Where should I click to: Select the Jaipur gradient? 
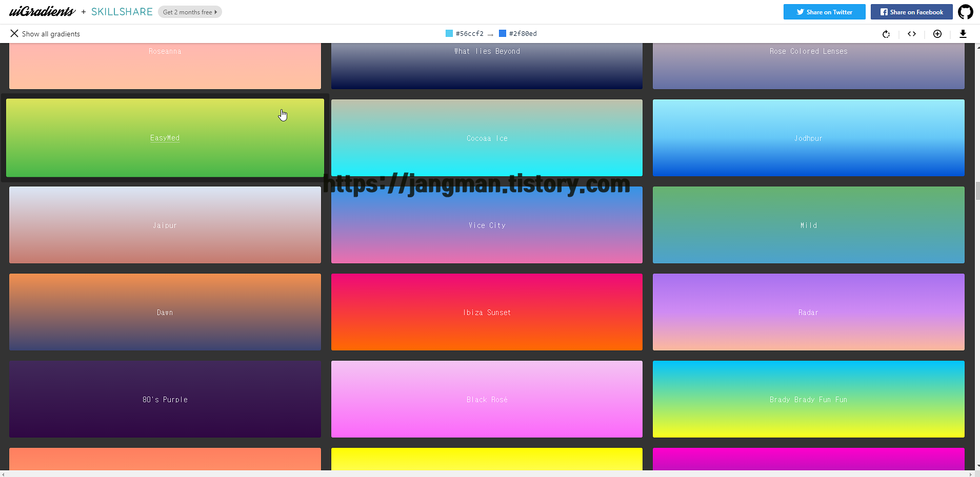pos(165,225)
